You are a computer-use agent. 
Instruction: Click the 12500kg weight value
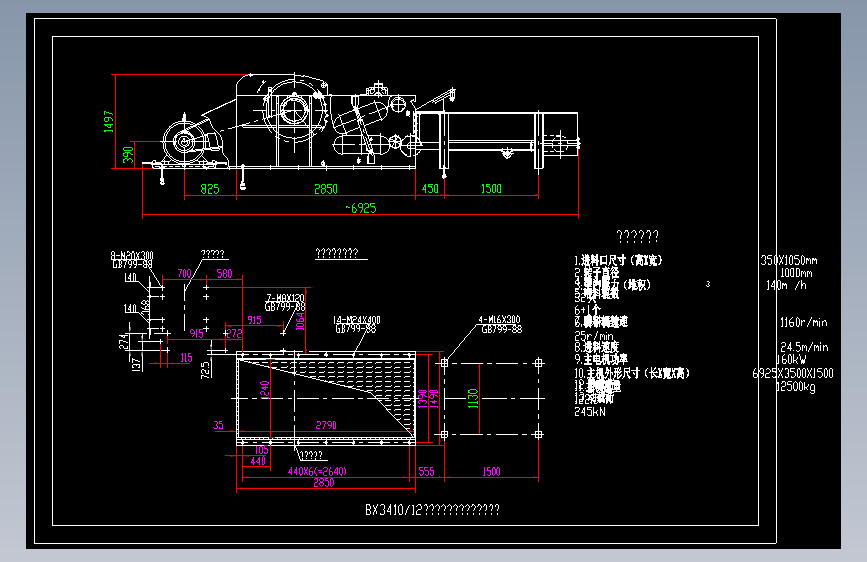point(796,386)
